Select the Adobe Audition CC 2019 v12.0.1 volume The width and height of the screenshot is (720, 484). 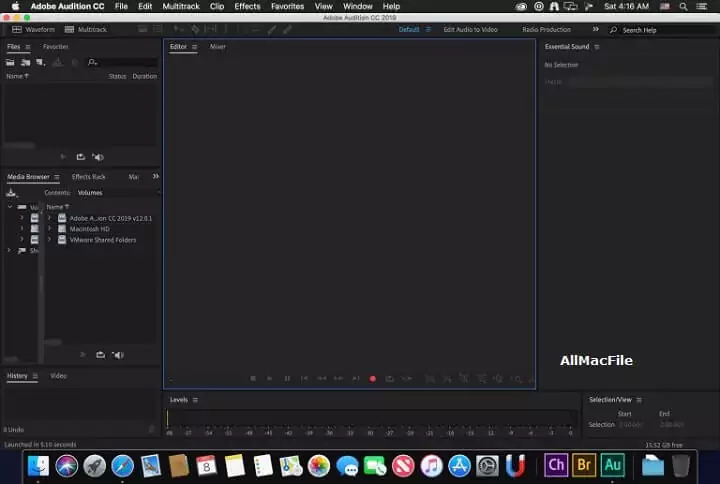[x=111, y=218]
